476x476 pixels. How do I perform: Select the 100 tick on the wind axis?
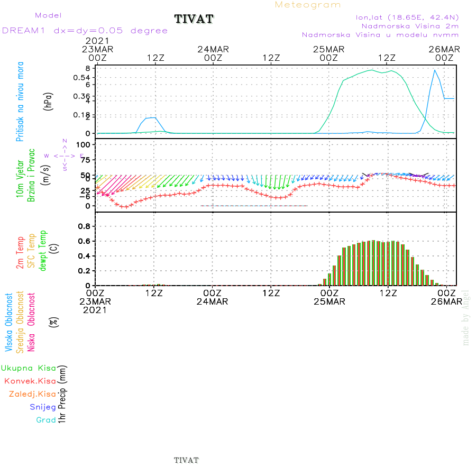83,145
